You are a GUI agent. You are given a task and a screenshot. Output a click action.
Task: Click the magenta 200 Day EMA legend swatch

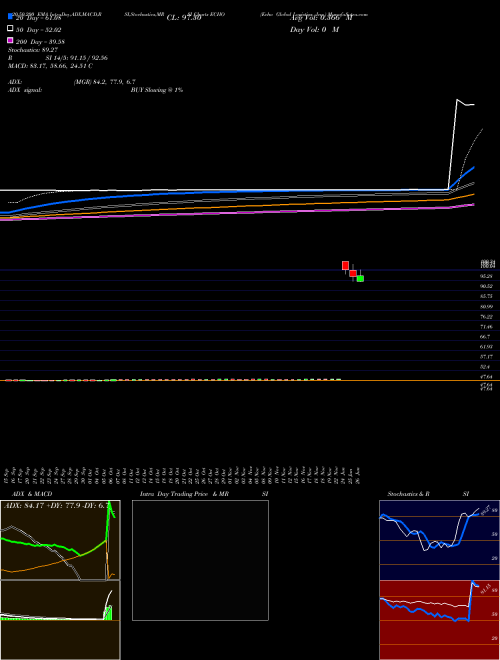pos(10,40)
